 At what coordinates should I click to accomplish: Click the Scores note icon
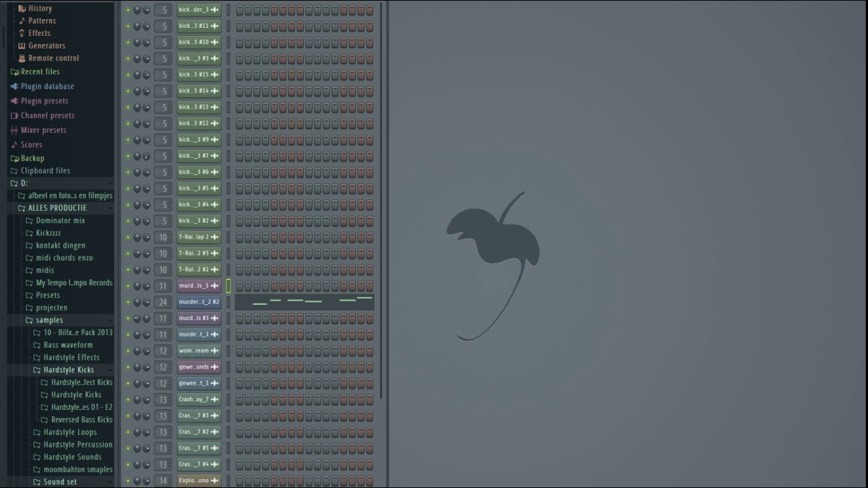pyautogui.click(x=14, y=144)
